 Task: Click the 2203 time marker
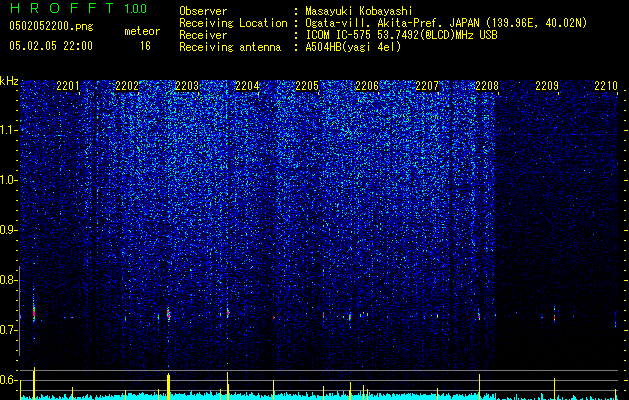click(x=187, y=86)
